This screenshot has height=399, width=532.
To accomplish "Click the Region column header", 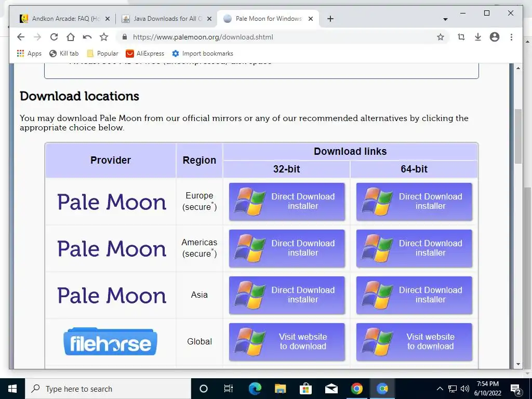I will point(199,160).
